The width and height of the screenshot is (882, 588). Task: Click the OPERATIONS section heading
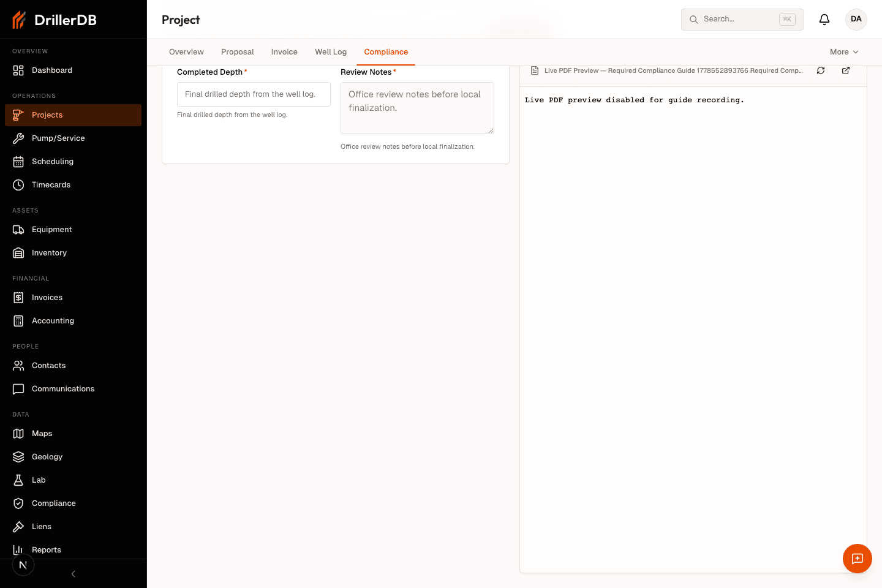[34, 96]
